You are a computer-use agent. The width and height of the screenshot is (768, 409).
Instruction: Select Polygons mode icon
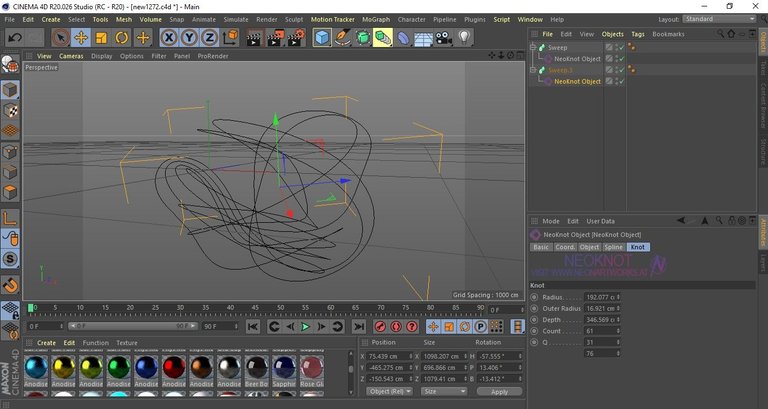point(10,192)
